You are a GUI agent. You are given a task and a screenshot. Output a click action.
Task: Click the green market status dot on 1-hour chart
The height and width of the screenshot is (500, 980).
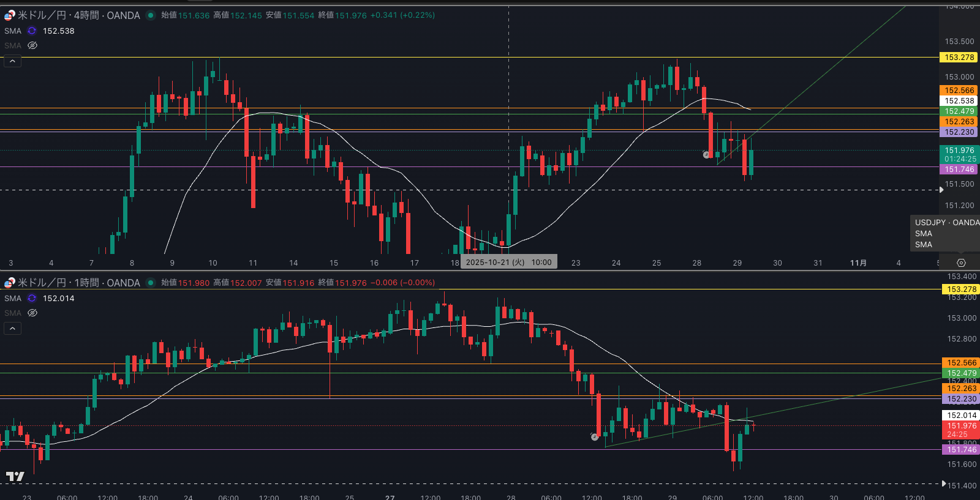(x=151, y=283)
